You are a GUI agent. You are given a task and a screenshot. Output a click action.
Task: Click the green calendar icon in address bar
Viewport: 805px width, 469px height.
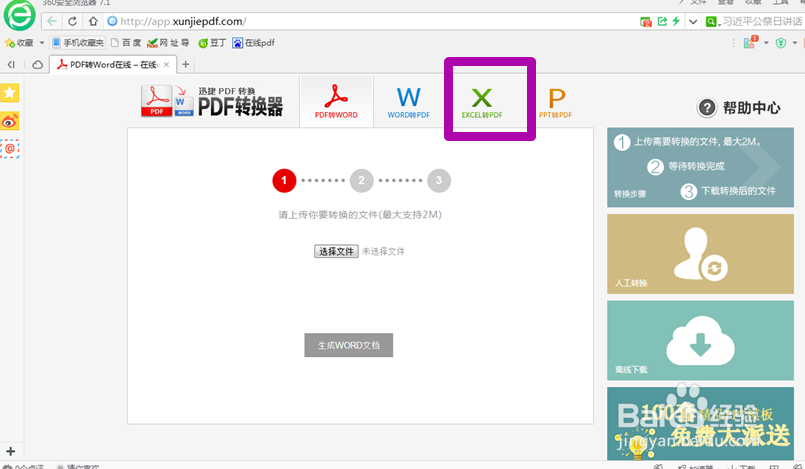[646, 22]
